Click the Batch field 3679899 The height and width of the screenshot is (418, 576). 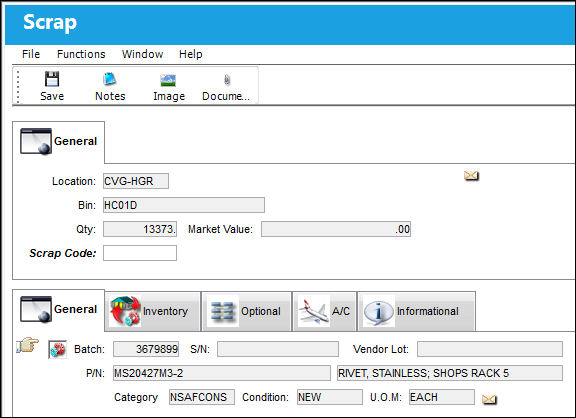click(146, 349)
